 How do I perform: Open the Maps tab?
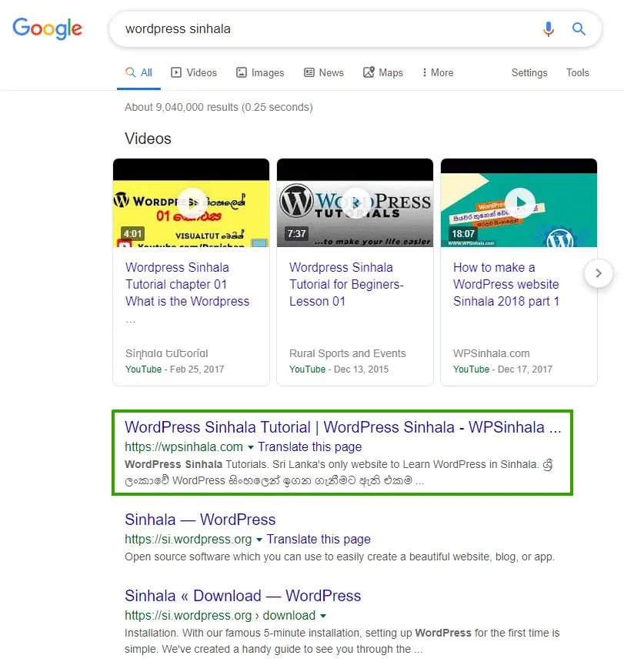click(x=383, y=72)
